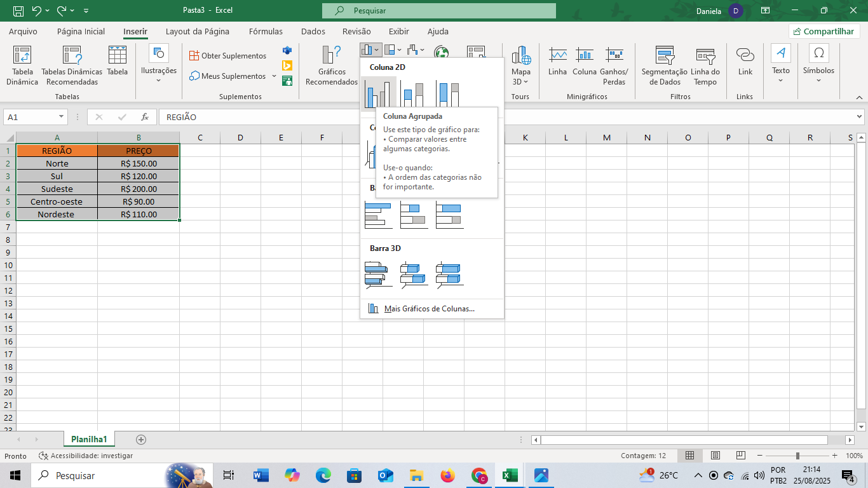The height and width of the screenshot is (488, 868).
Task: Click the Tabela Dinâmica button
Action: (22, 65)
